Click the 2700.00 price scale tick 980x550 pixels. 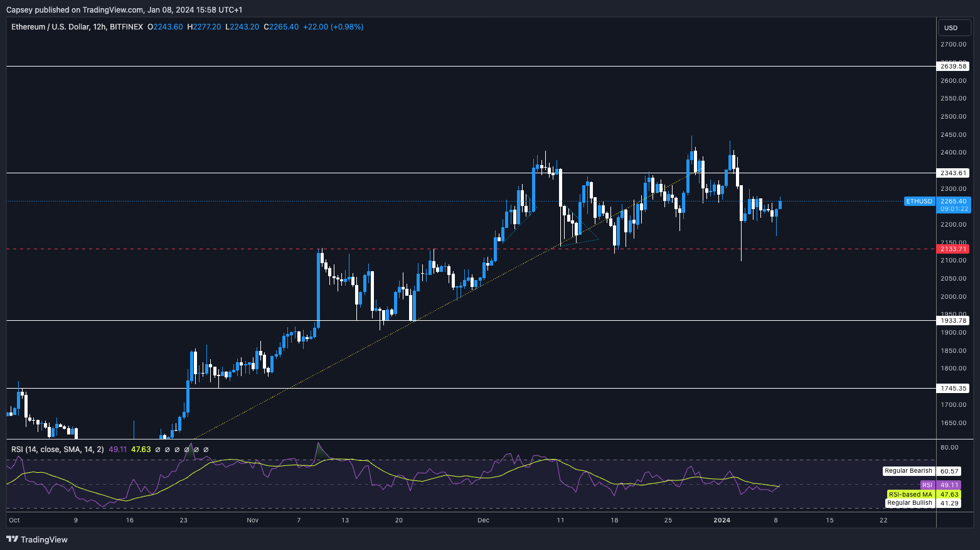pyautogui.click(x=953, y=45)
